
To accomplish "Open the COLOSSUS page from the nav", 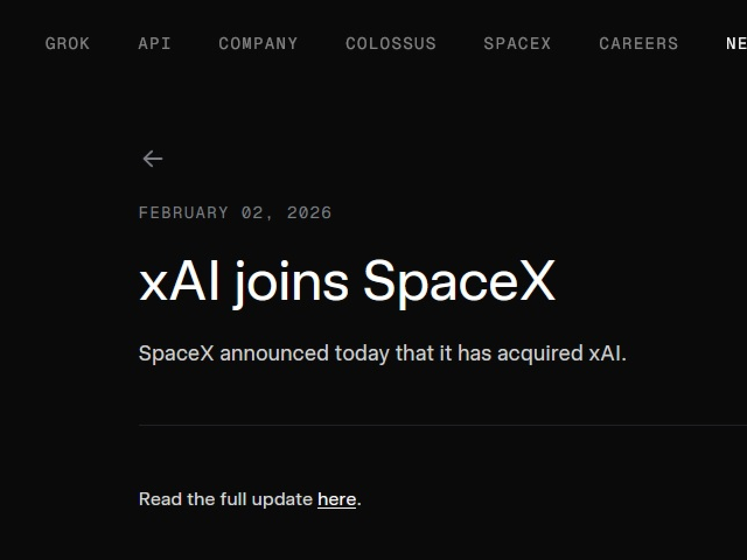I will tap(391, 43).
